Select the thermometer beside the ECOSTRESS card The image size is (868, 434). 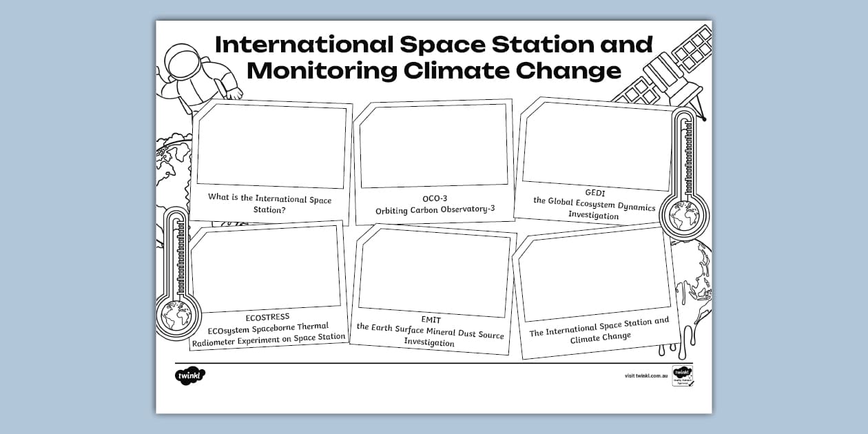(176, 276)
